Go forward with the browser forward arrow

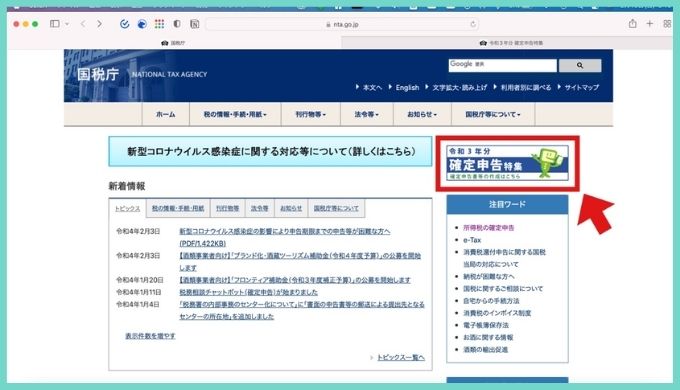tap(99, 24)
